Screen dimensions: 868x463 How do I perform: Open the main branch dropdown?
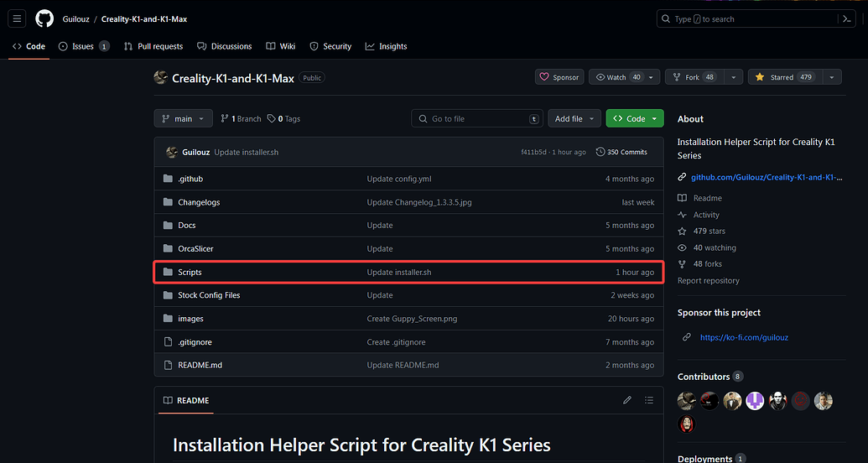pyautogui.click(x=183, y=118)
